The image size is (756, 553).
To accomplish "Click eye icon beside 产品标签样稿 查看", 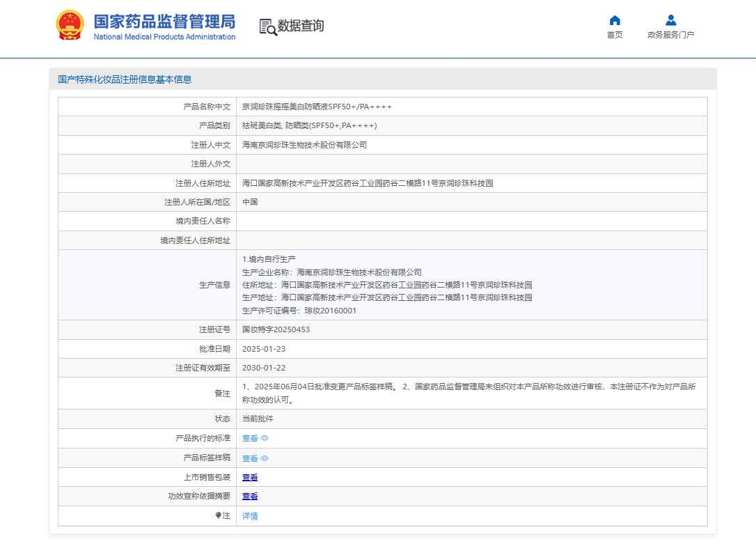I will [x=265, y=458].
